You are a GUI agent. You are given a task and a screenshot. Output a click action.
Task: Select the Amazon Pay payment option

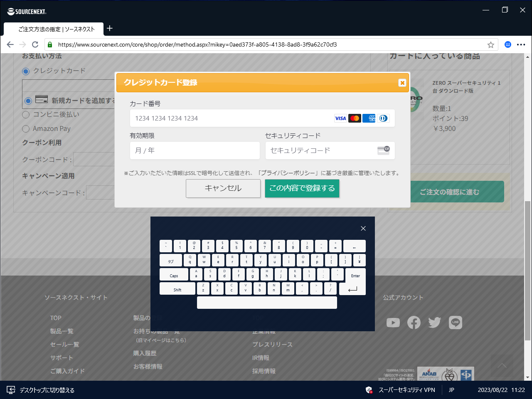(25, 129)
